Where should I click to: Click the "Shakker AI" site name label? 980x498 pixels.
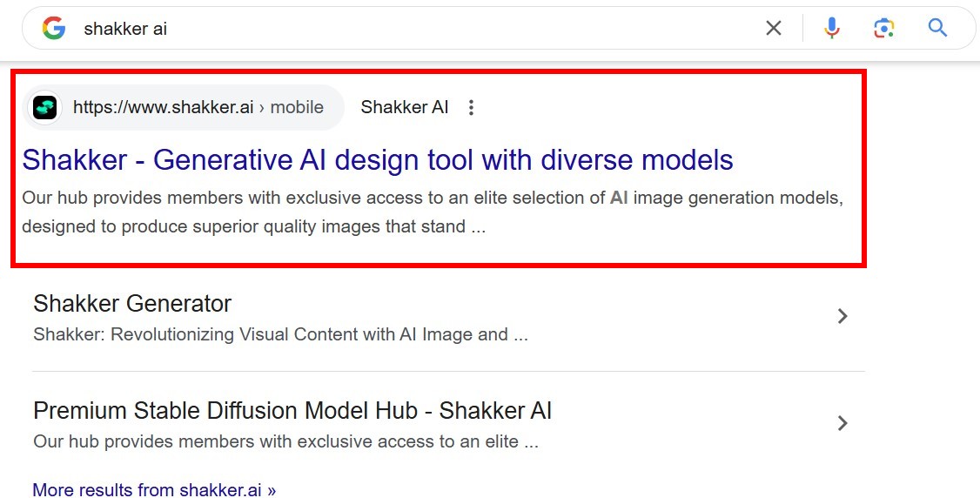(x=405, y=107)
